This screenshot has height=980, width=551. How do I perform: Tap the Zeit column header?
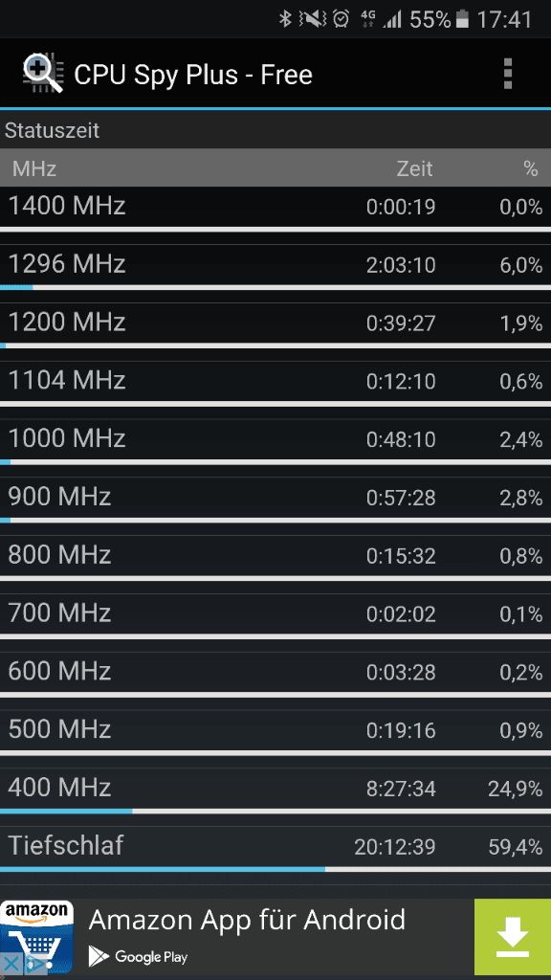point(415,168)
